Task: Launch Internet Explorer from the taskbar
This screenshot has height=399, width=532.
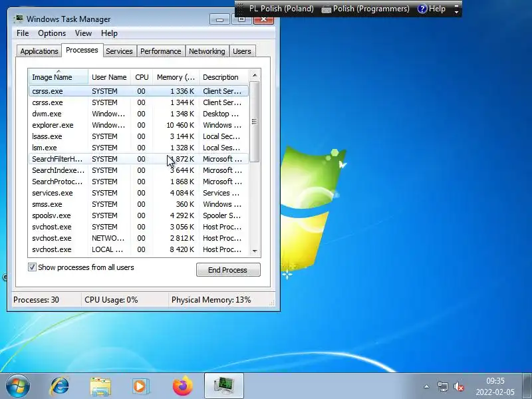Action: (59, 386)
